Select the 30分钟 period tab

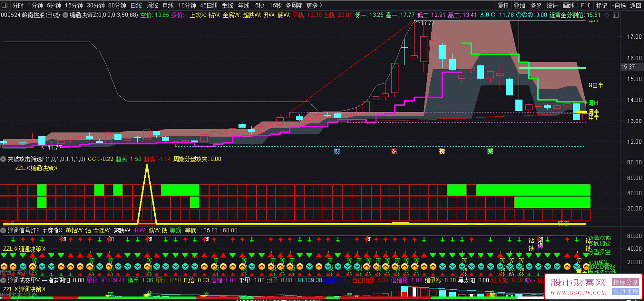(x=96, y=6)
